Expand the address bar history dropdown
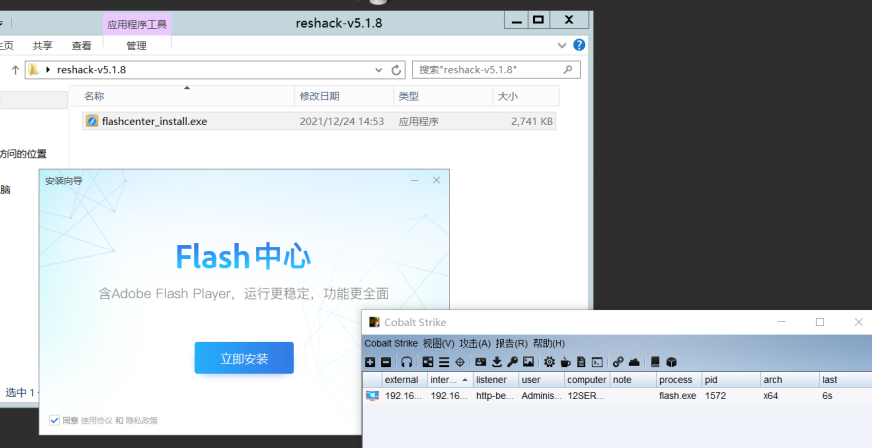872x448 pixels. tap(379, 70)
